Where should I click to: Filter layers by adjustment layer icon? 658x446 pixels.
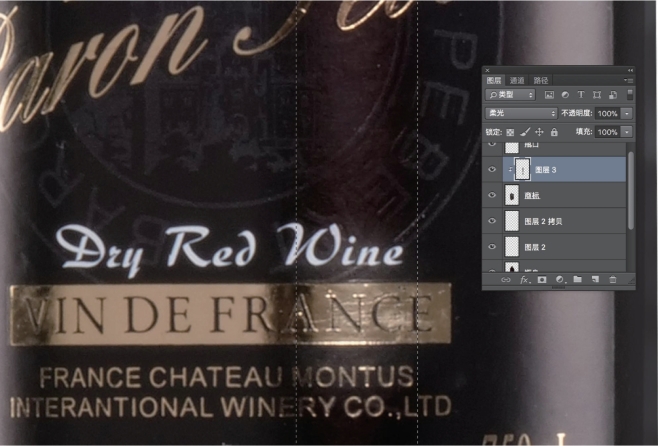pos(565,95)
